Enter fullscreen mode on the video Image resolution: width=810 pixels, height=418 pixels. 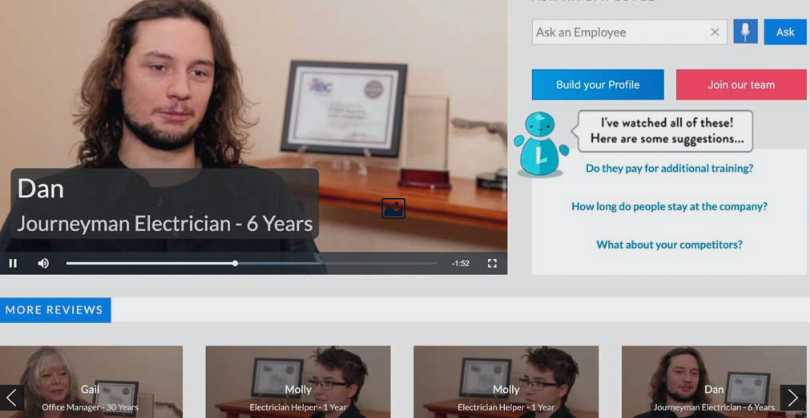(492, 264)
